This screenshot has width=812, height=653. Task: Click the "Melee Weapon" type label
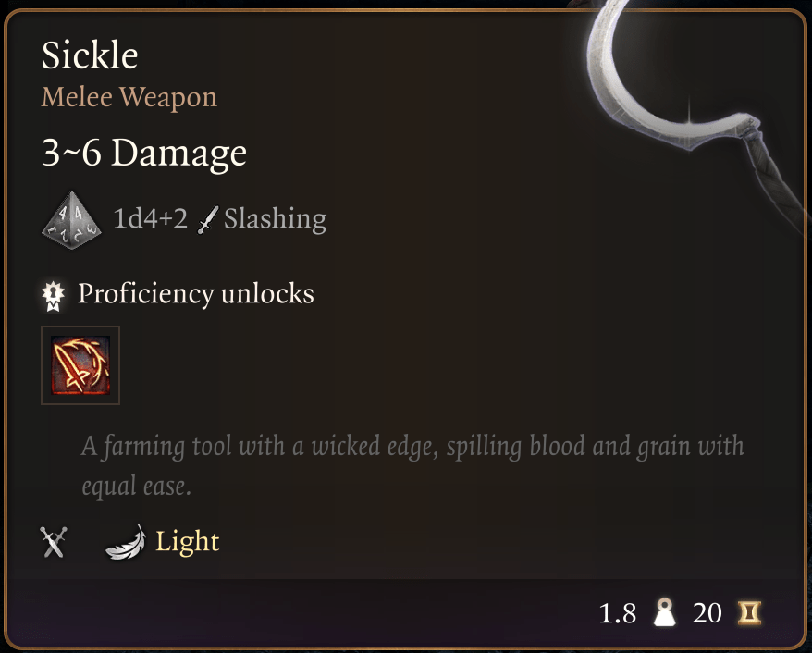tap(129, 97)
